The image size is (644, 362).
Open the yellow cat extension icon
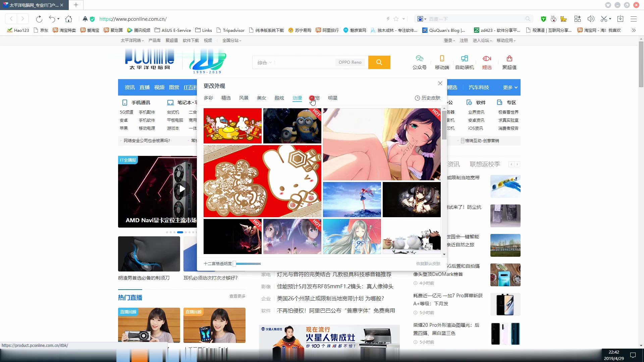[563, 19]
